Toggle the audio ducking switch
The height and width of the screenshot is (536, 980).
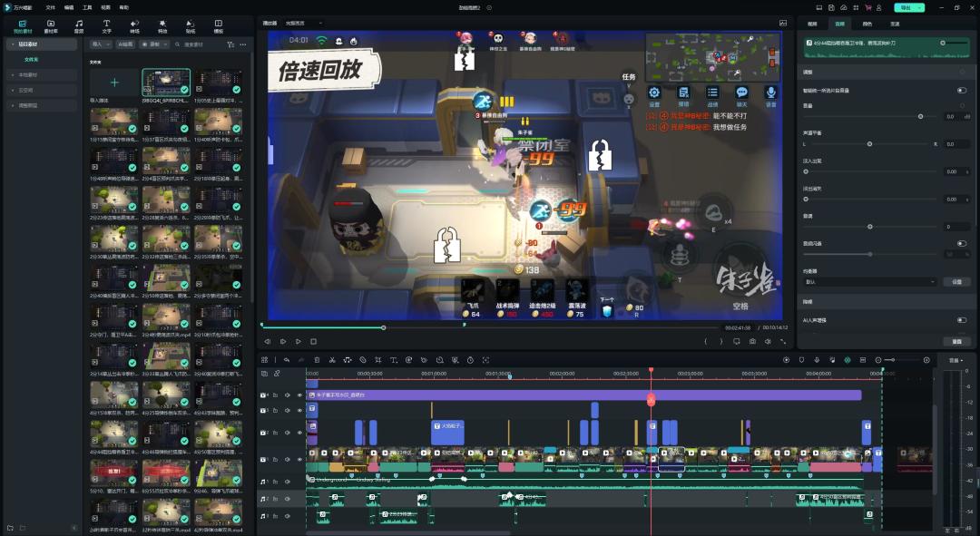click(x=961, y=244)
